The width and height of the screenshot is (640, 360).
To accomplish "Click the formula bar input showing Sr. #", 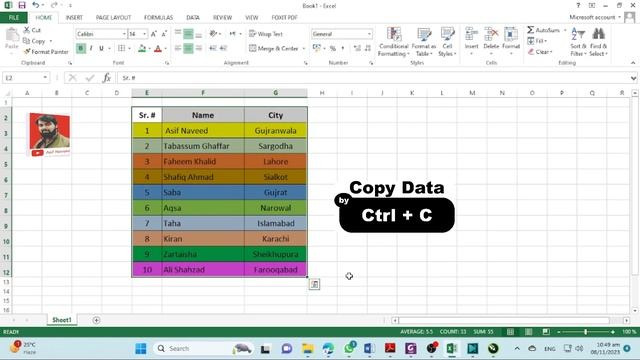I will tap(373, 78).
